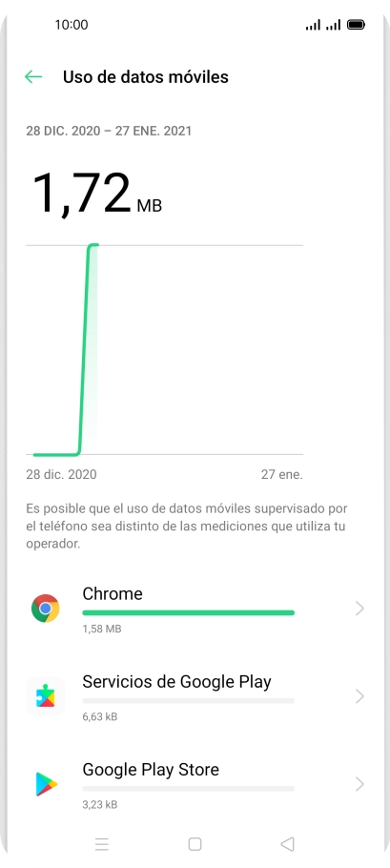This screenshot has height=868, width=390.
Task: Expand Chrome details with chevron
Action: (x=359, y=609)
